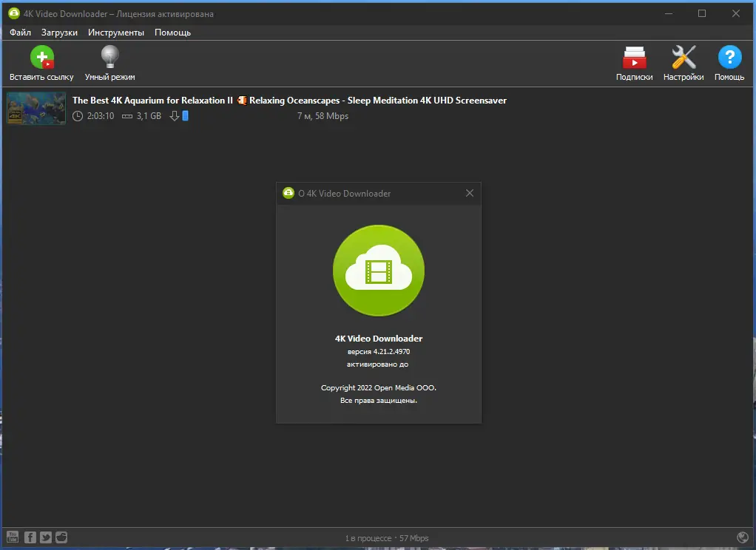The image size is (756, 550).
Task: Click the clock duration icon beside 2:03:10
Action: coord(78,115)
